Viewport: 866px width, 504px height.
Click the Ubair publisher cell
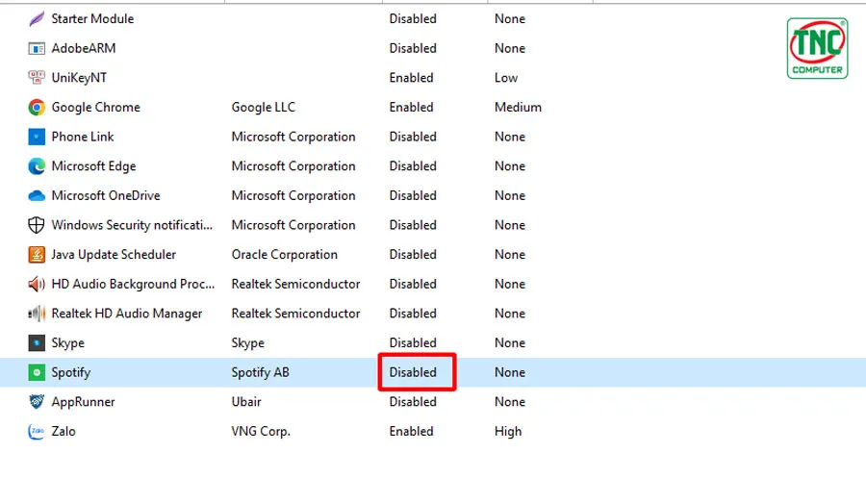(x=246, y=402)
